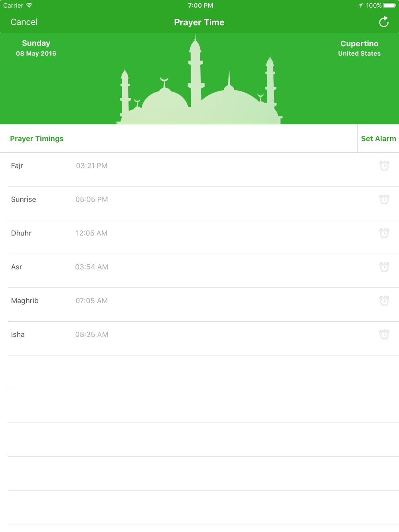Viewport: 399px width, 532px height.
Task: Tap the 03:54 AM Asr time
Action: click(x=92, y=267)
